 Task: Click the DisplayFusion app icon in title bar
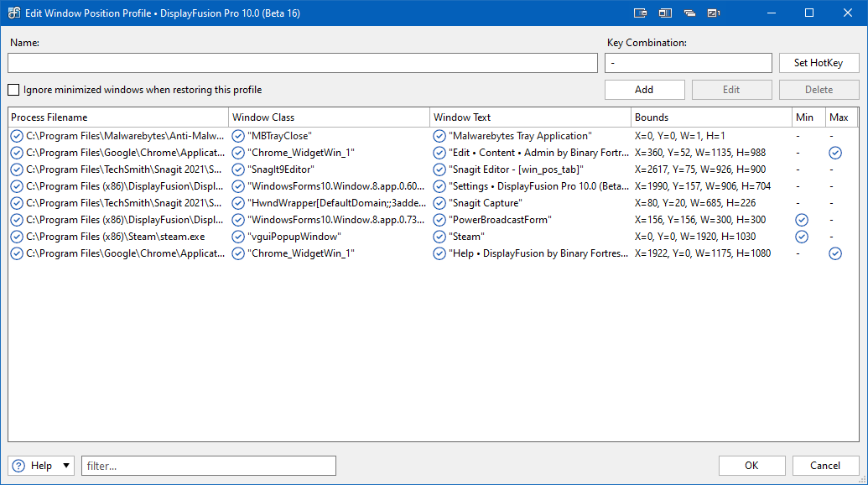(14, 13)
